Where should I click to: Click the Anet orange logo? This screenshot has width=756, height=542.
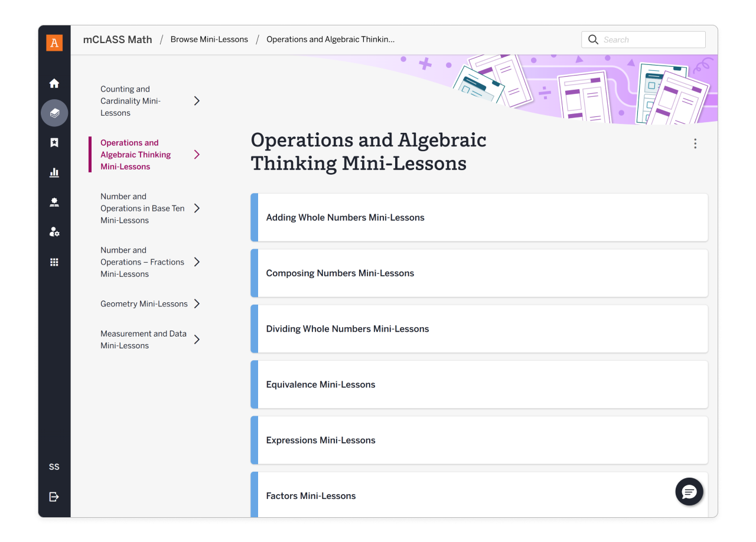point(54,43)
